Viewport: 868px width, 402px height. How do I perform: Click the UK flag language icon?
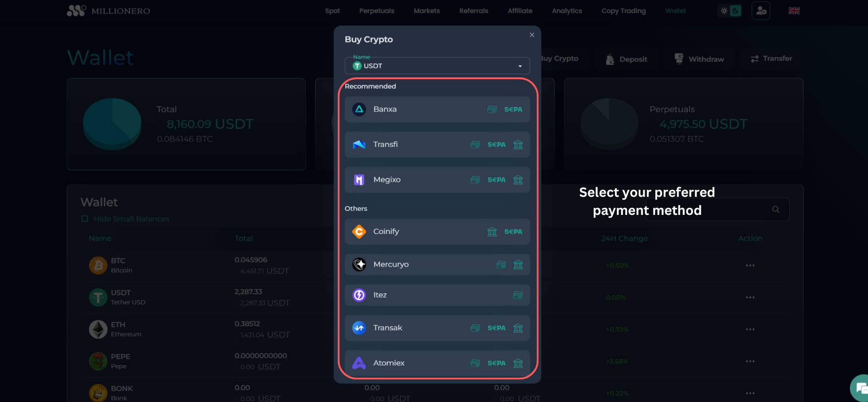[794, 11]
